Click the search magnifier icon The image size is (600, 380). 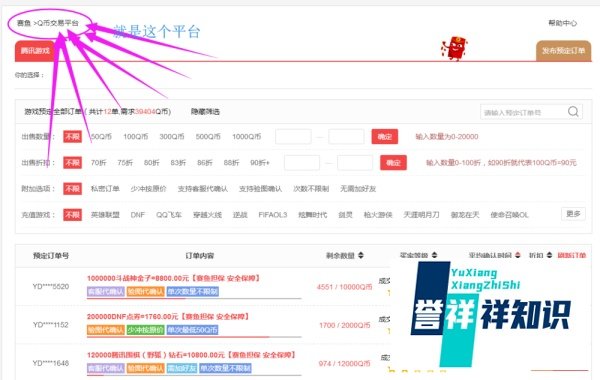click(x=573, y=111)
